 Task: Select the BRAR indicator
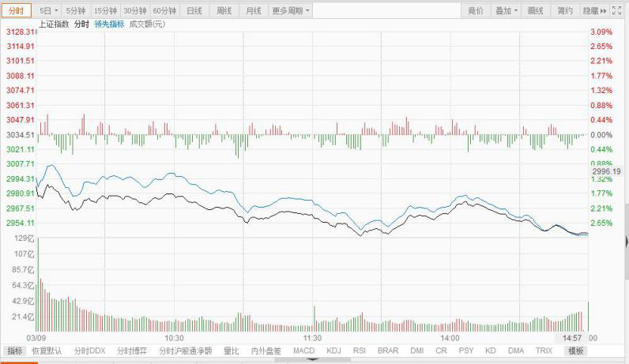tap(388, 351)
